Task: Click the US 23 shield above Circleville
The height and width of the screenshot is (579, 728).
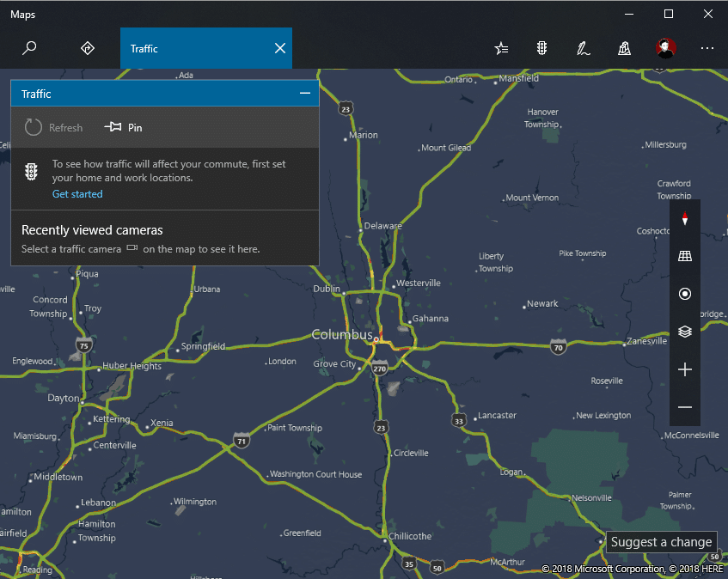Action: (x=381, y=427)
